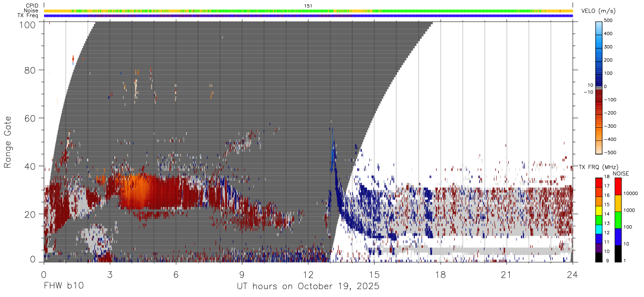
Task: Click the -200 tick on velocity bar
Action: (610, 113)
